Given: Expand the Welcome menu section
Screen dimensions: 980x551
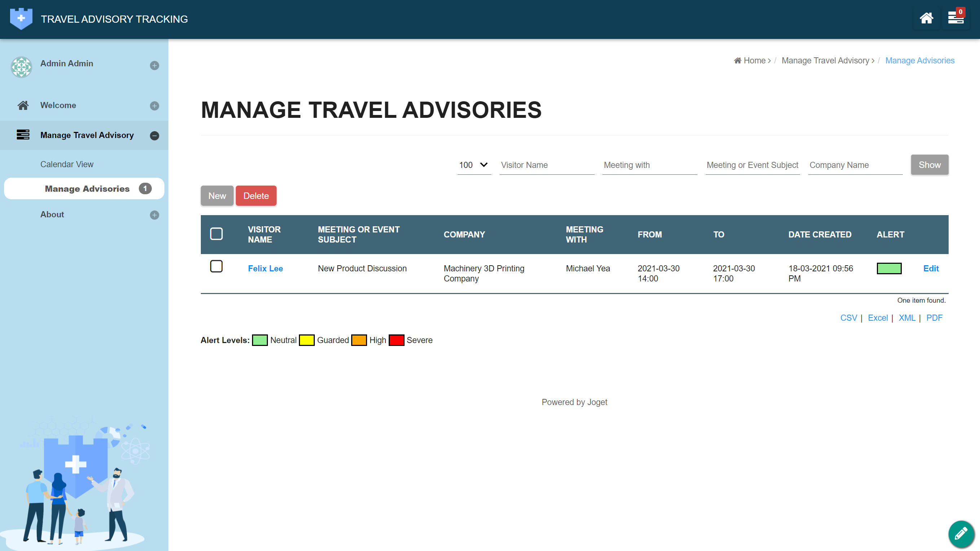Looking at the screenshot, I should (154, 106).
